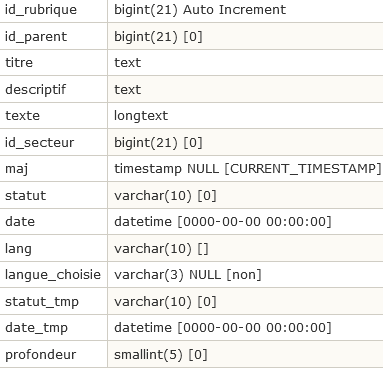Select the longtext type cell

pos(245,116)
